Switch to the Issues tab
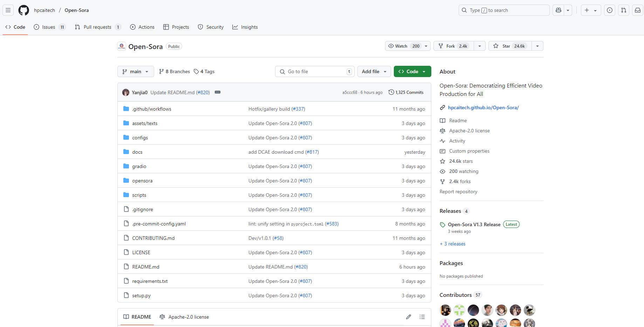 pos(49,27)
